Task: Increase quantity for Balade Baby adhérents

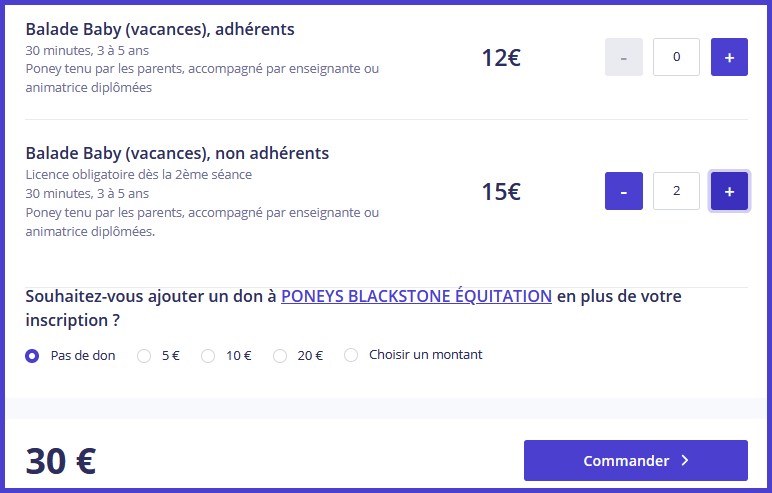Action: 729,57
